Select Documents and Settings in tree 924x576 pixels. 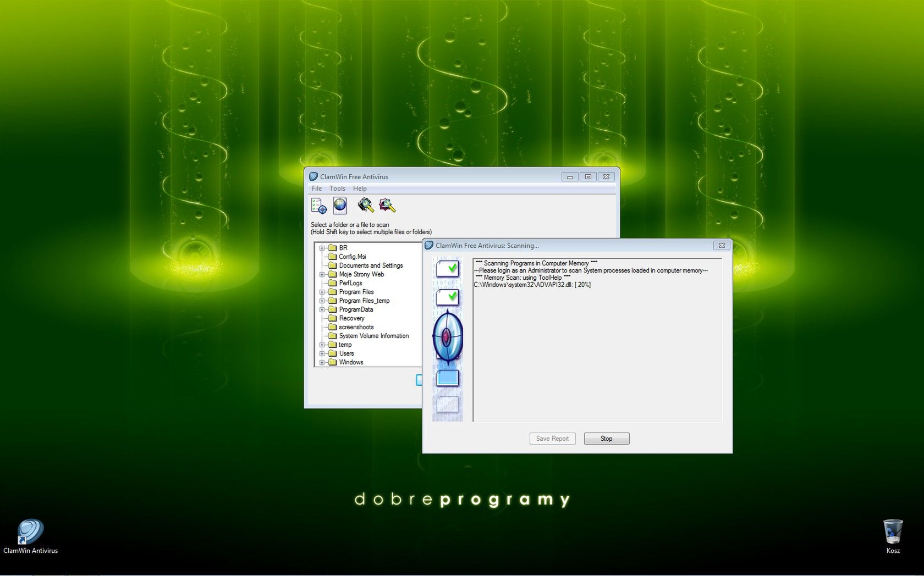[x=371, y=265]
